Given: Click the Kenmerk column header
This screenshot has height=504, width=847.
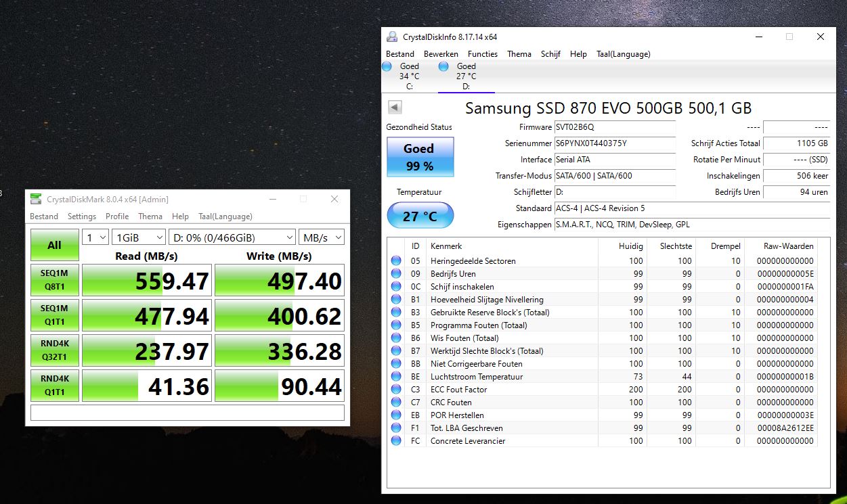Looking at the screenshot, I should [x=513, y=246].
